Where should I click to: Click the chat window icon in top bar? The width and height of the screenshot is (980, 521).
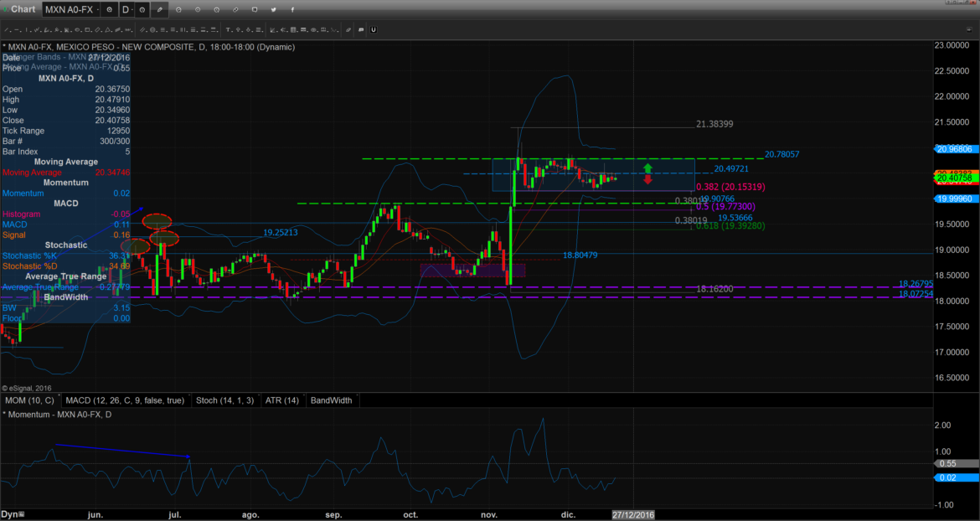tap(255, 9)
